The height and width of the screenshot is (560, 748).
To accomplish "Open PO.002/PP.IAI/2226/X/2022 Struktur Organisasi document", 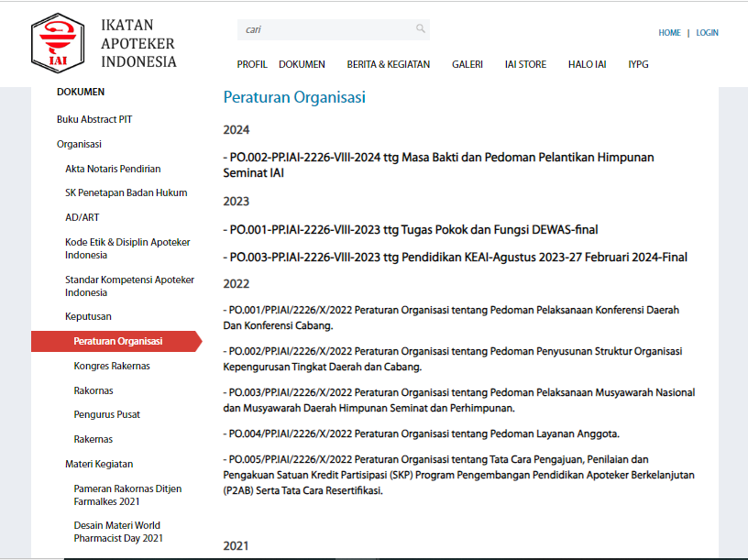I will [x=453, y=359].
